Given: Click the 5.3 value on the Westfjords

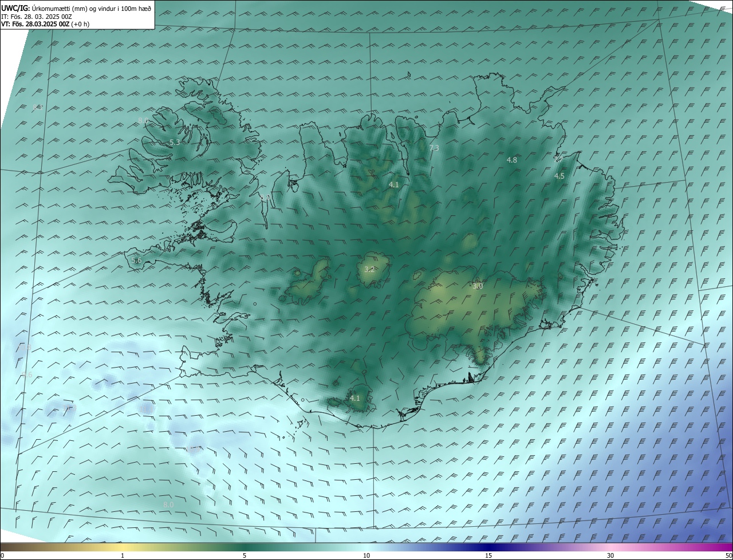Looking at the screenshot, I should pyautogui.click(x=175, y=142).
